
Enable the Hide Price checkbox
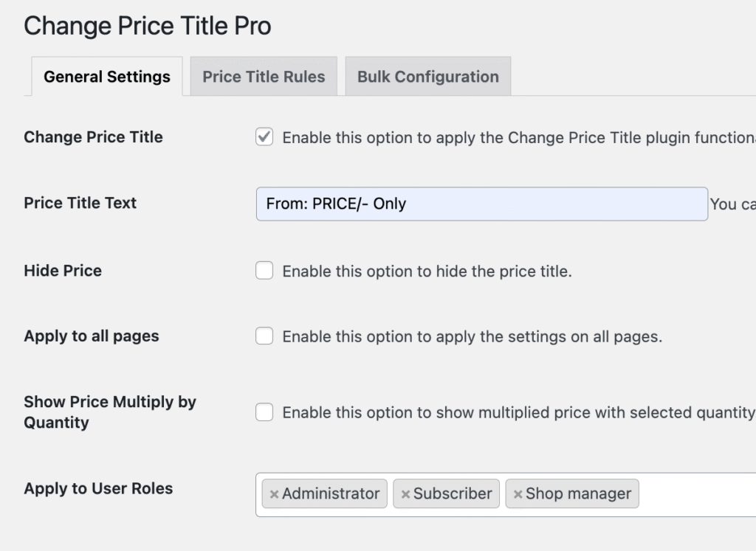pos(264,271)
